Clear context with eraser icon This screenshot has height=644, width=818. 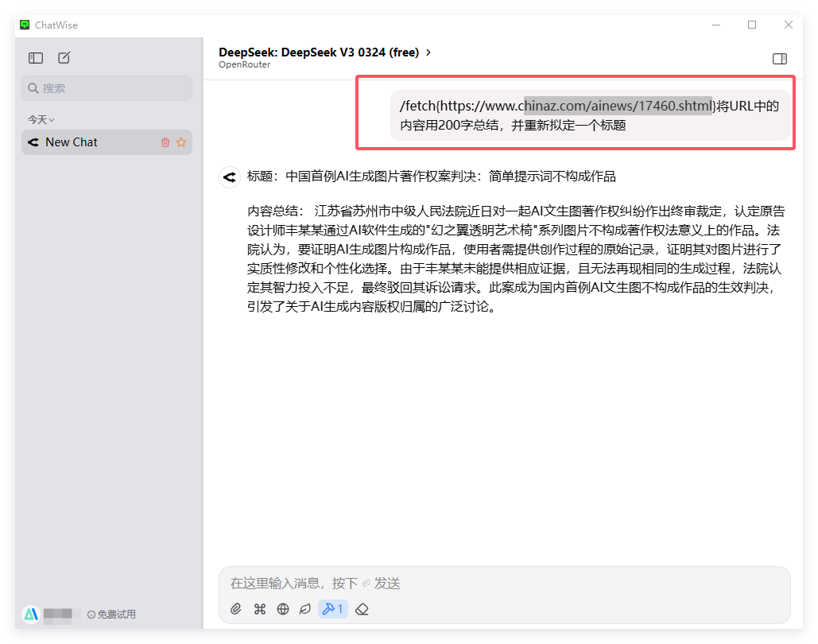pos(362,609)
